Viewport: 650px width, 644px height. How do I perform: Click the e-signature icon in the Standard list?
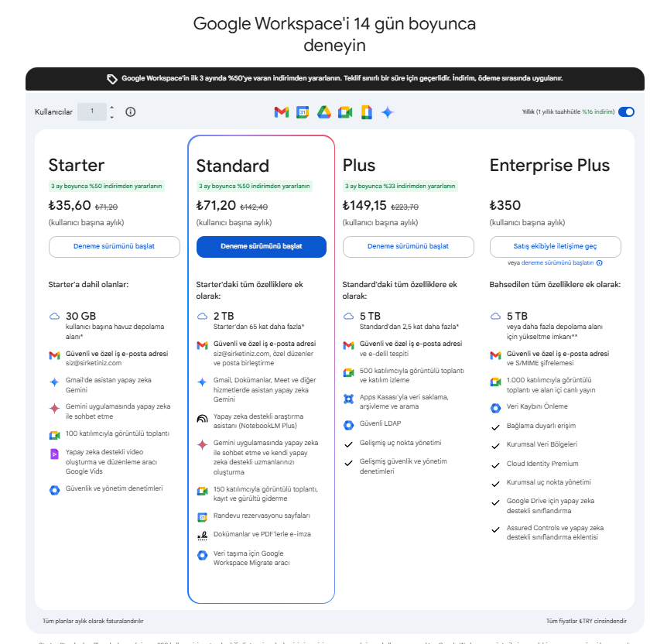[x=202, y=536]
